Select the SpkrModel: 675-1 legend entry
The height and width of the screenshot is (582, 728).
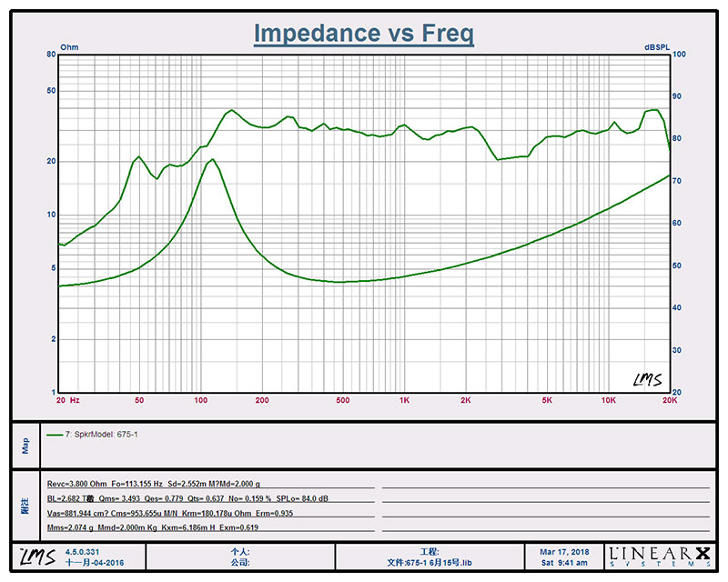[103, 435]
